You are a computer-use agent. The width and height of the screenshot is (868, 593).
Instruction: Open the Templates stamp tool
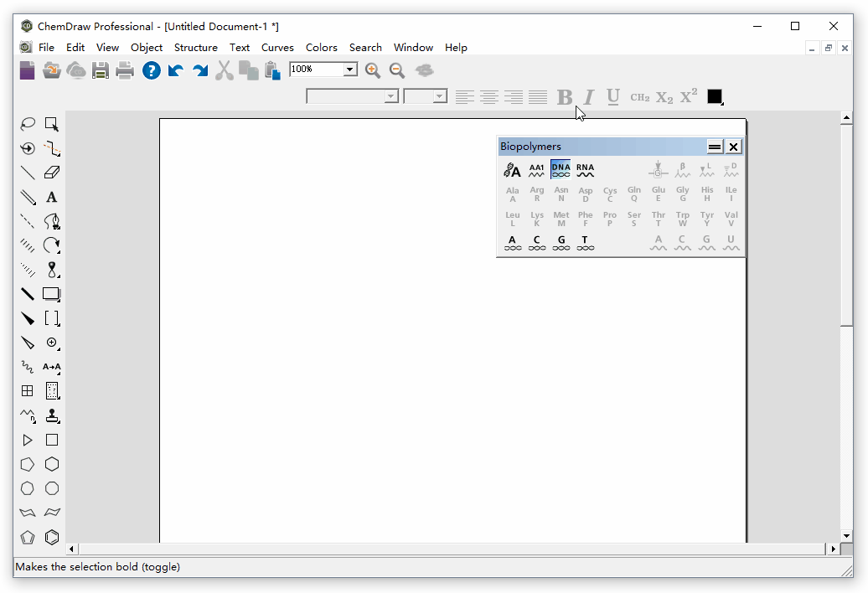51,415
